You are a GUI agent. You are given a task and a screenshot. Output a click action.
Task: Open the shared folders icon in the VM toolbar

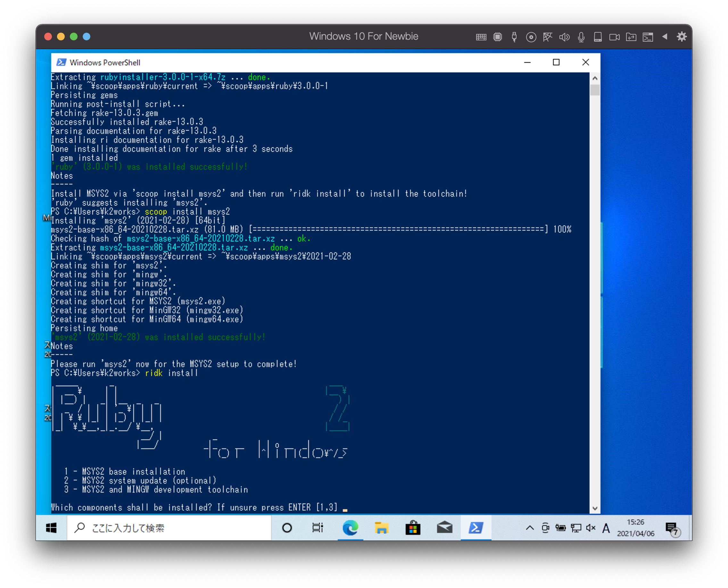[632, 37]
